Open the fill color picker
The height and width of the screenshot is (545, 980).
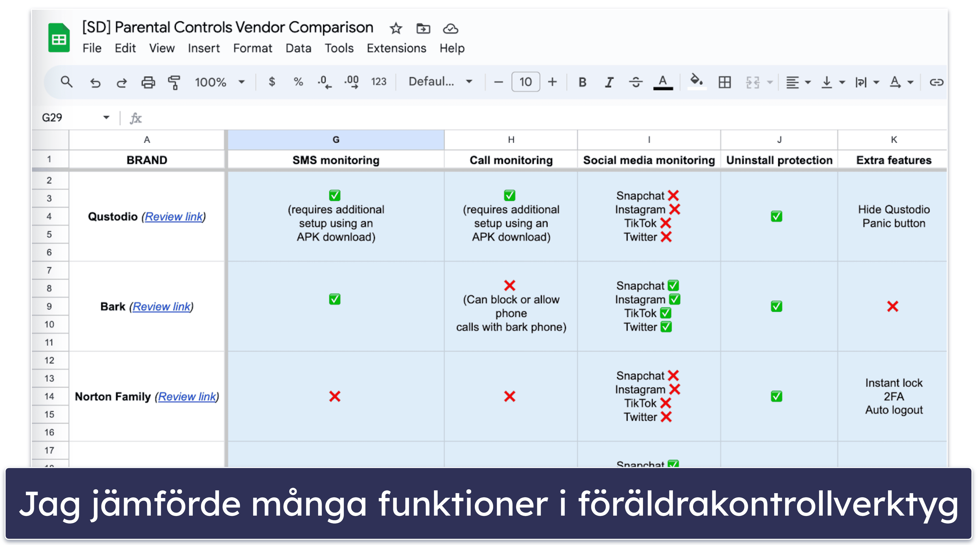click(696, 81)
